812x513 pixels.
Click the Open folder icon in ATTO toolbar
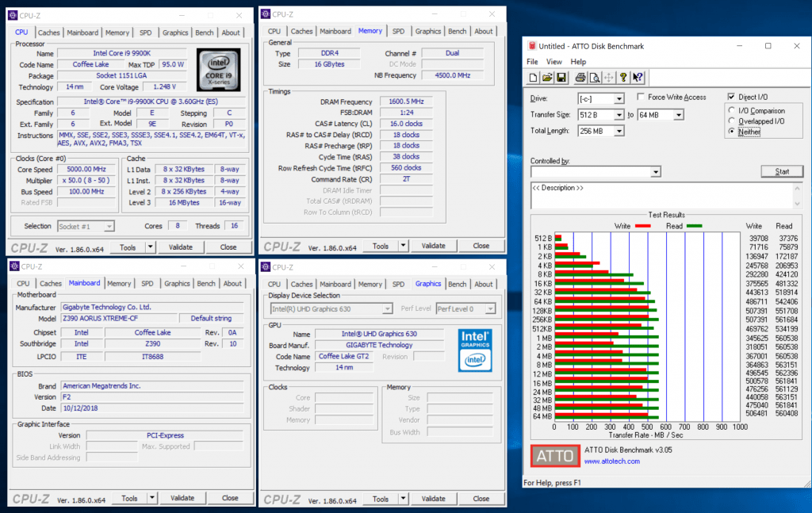click(x=547, y=78)
